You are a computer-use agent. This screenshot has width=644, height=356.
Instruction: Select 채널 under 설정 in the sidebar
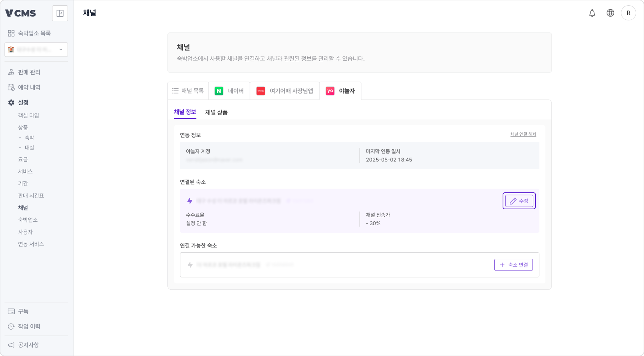click(23, 207)
